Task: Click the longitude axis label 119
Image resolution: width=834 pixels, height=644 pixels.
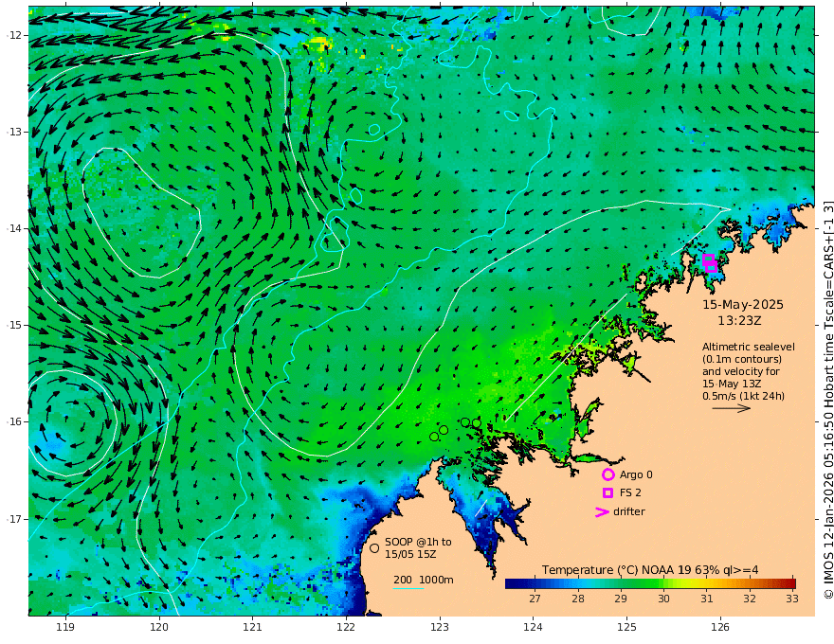Action: click(65, 627)
